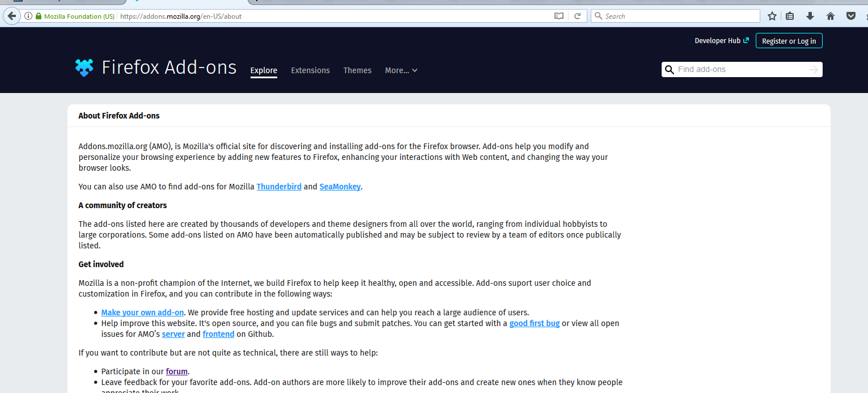
Task: Click the search magnifier in browser search box
Action: pos(598,16)
